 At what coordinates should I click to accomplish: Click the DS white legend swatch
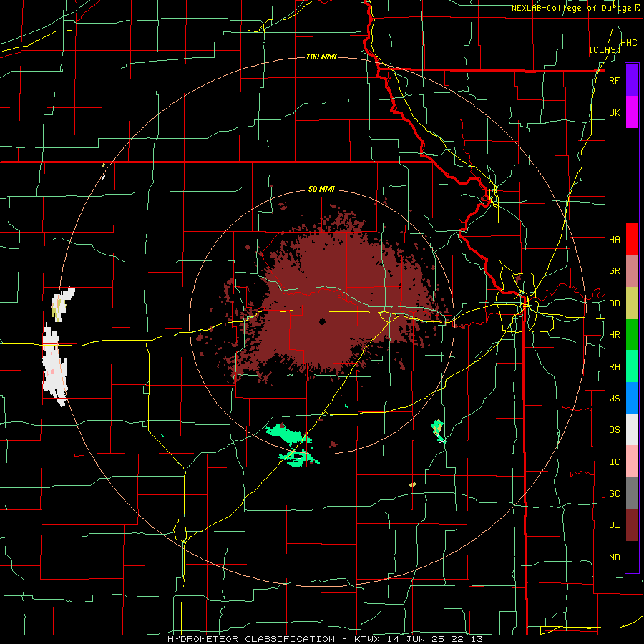632,429
